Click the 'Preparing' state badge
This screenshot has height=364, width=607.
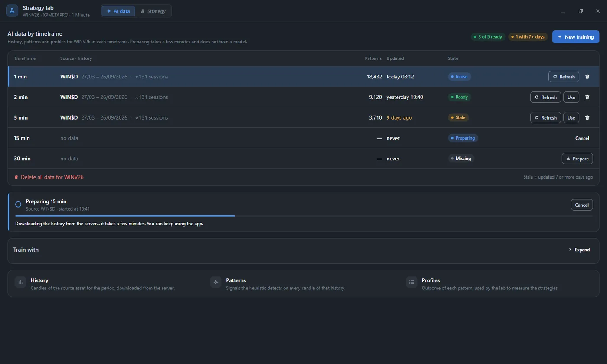click(463, 138)
